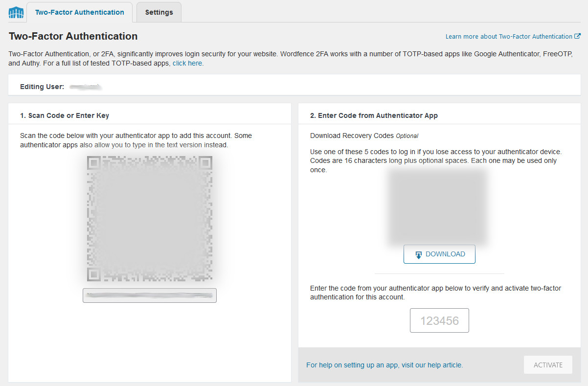
Task: Click the 'Editing User:' label
Action: click(42, 87)
